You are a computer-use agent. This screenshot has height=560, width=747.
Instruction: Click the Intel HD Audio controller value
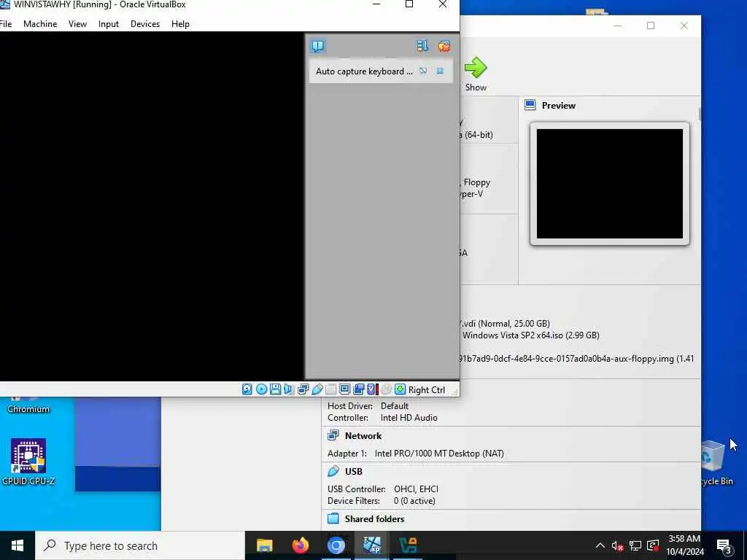click(409, 418)
